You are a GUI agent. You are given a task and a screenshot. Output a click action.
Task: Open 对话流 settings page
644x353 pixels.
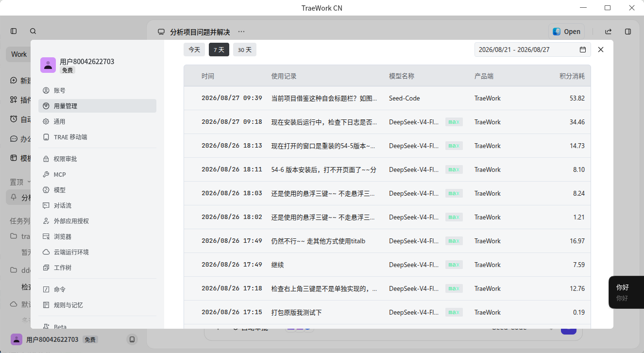[97, 205]
